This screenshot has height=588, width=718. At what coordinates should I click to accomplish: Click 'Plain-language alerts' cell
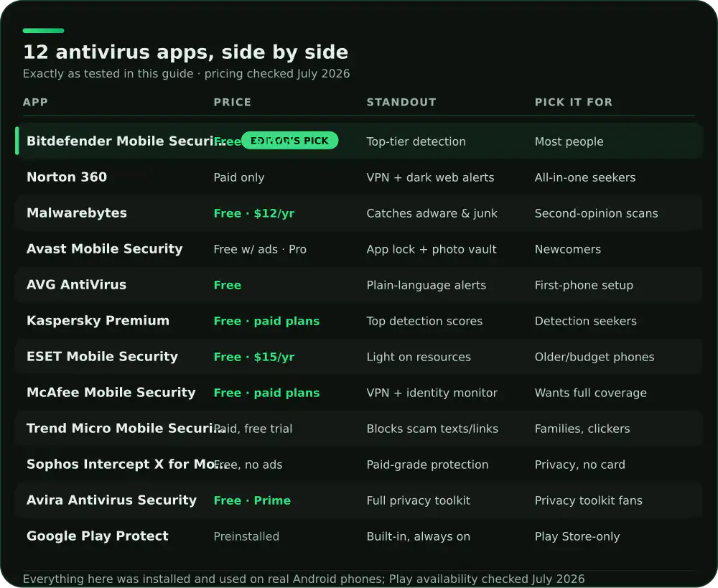[x=426, y=285]
